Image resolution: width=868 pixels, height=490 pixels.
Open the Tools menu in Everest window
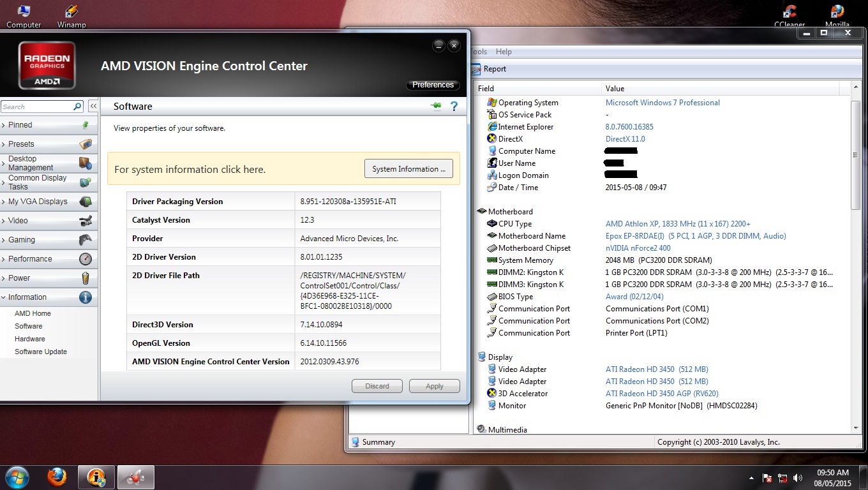point(479,52)
